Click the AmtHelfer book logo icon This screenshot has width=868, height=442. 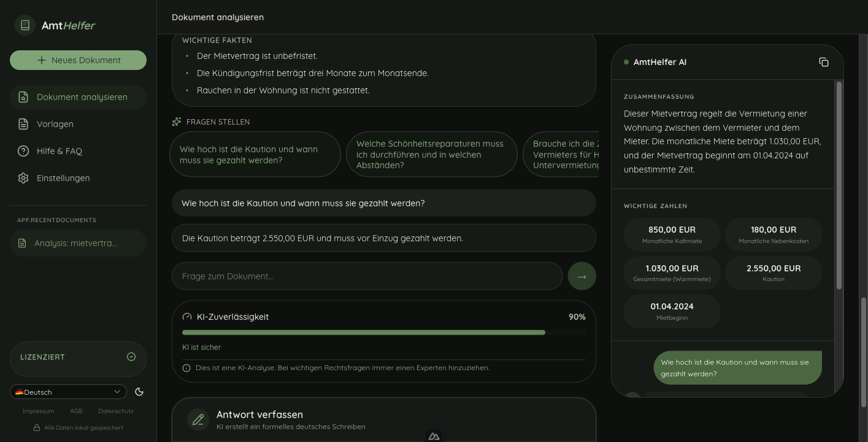coord(25,25)
